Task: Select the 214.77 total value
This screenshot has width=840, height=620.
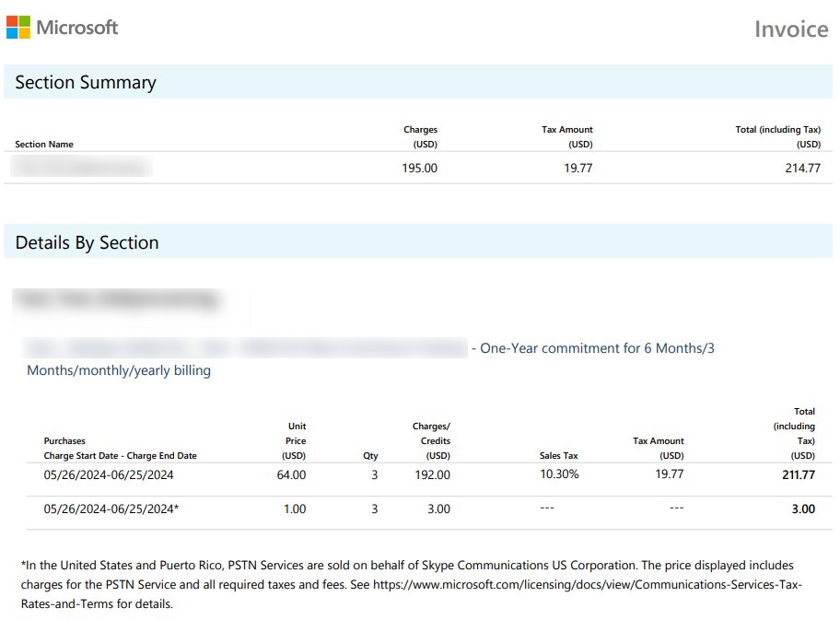Action: click(x=803, y=169)
